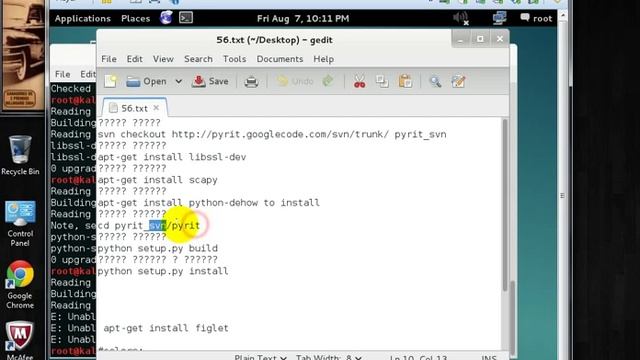Click the Cut scissors icon
The width and height of the screenshot is (640, 360).
(360, 81)
